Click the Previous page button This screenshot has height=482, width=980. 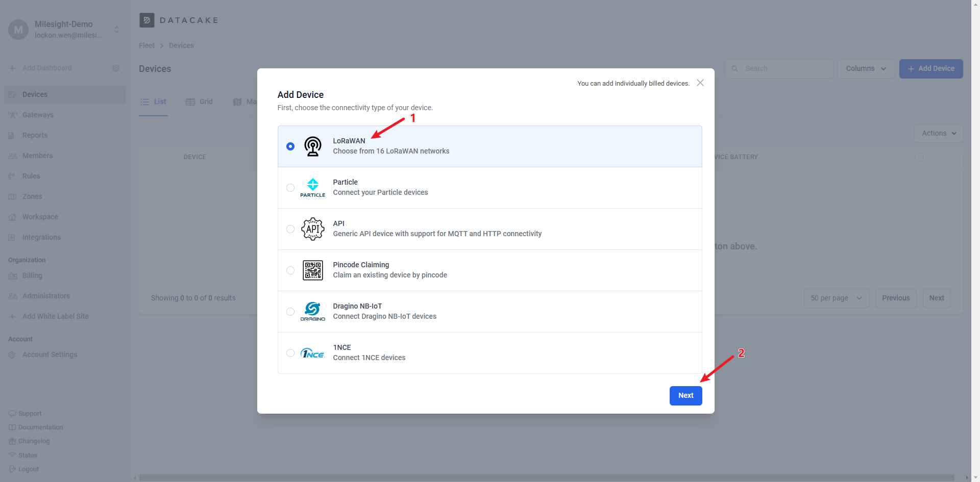coord(896,298)
